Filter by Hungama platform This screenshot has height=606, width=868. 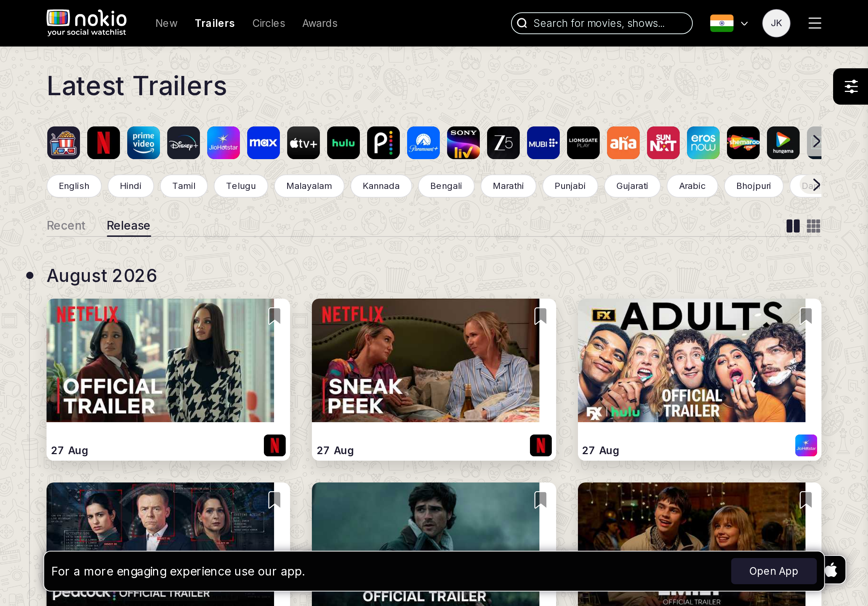(783, 143)
